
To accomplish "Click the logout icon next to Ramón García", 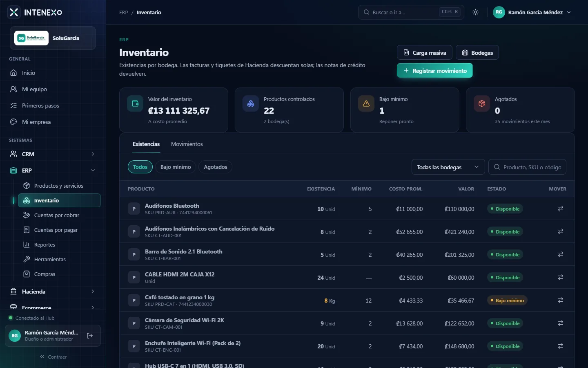I will click(x=90, y=336).
